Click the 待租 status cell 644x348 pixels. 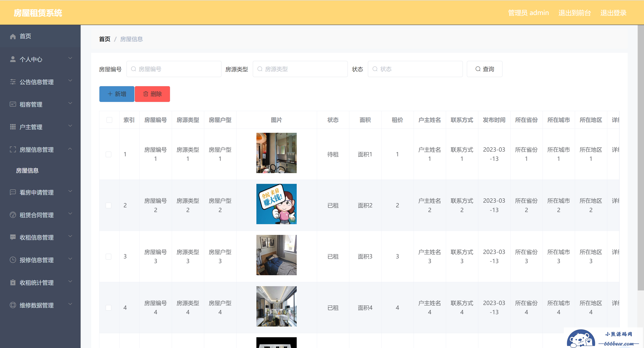[x=333, y=154]
